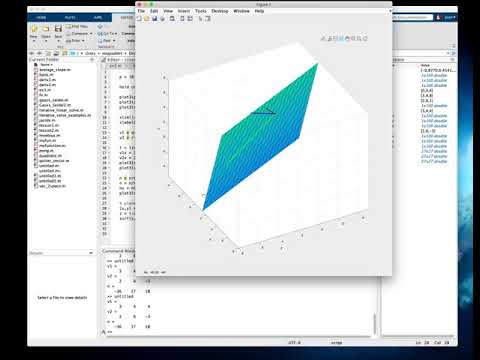The height and width of the screenshot is (360, 480).
Task: Open Desktop menu in Figure window
Action: coord(220,11)
